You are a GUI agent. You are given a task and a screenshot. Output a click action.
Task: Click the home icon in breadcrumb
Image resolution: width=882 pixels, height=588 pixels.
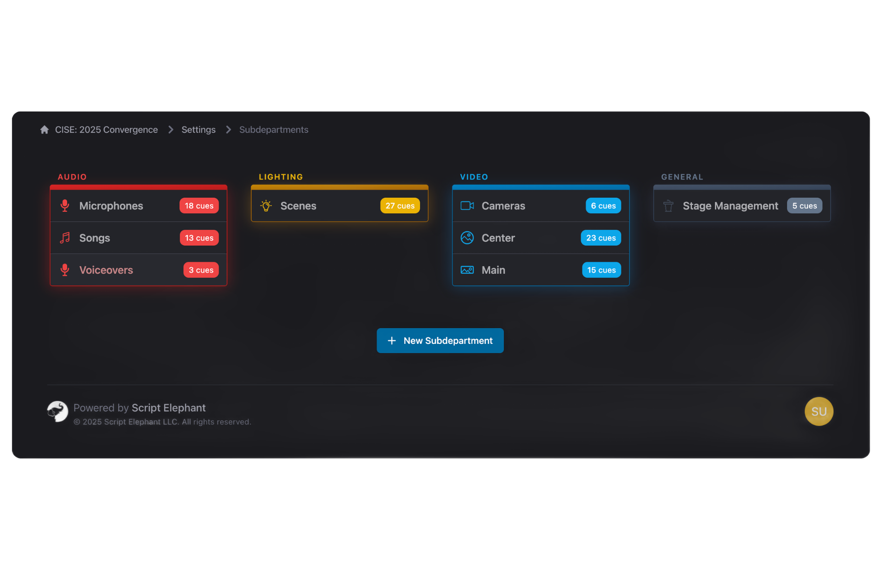pyautogui.click(x=45, y=130)
